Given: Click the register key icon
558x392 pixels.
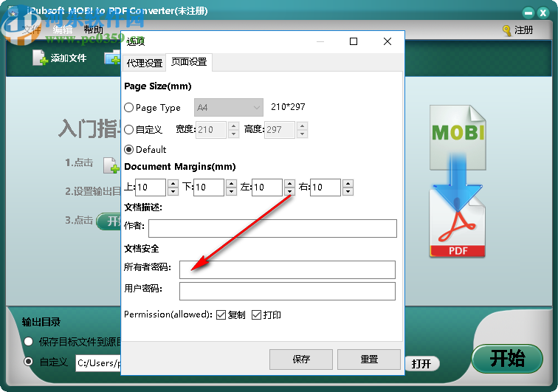Looking at the screenshot, I should [506, 30].
